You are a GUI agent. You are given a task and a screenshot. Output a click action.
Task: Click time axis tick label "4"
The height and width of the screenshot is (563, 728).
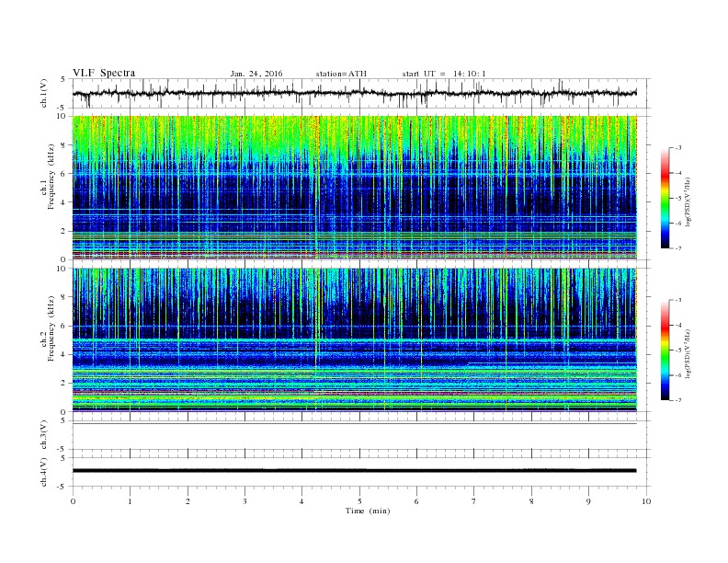[301, 501]
